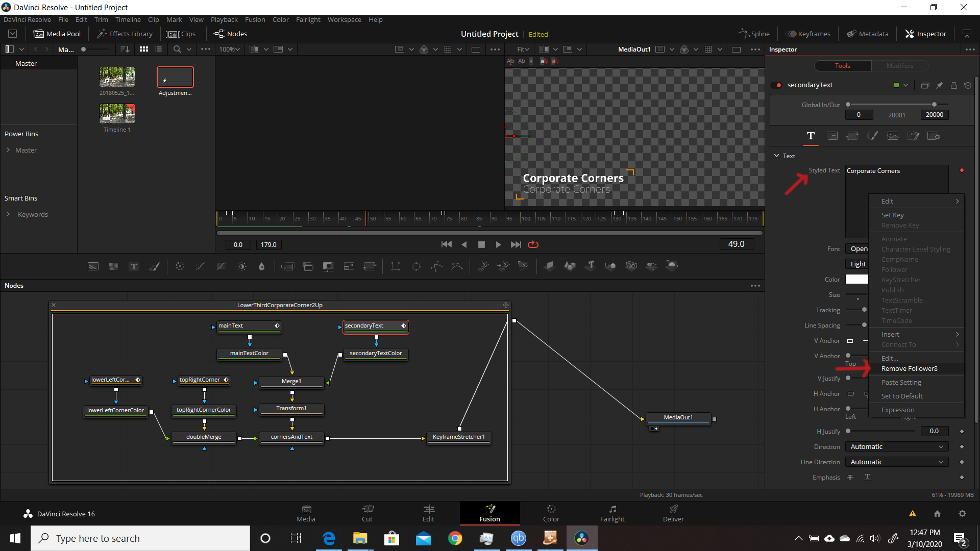Screen dimensions: 980x551
Task: Switch media pool to thumbnail view
Action: [144, 49]
